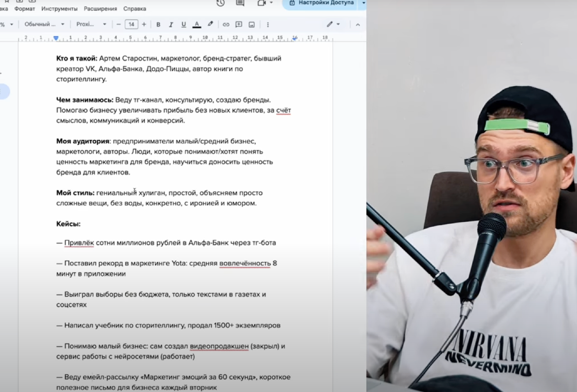Viewport: 577px width, 392px height.
Task: Click the heading text 'Кто я такой:'
Action: point(77,59)
